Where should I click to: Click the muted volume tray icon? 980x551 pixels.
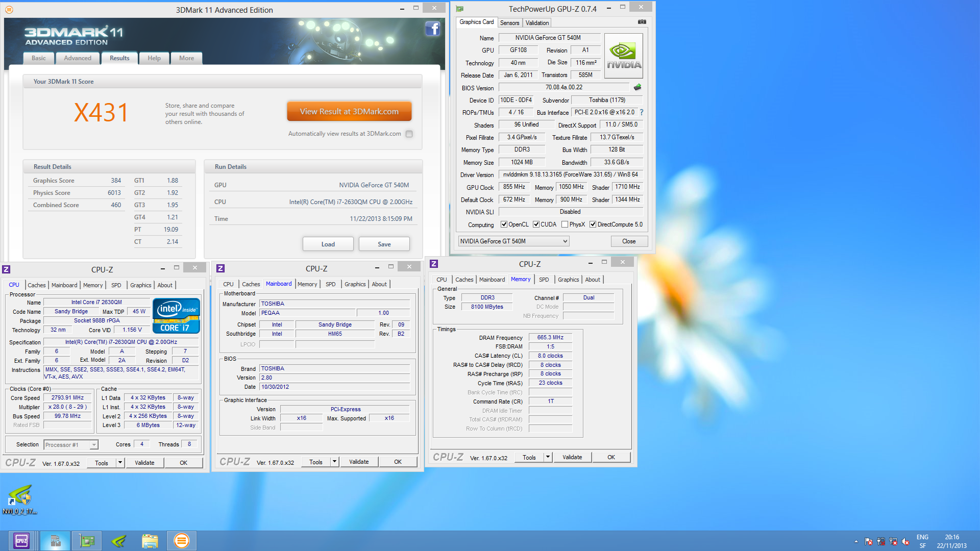click(905, 541)
